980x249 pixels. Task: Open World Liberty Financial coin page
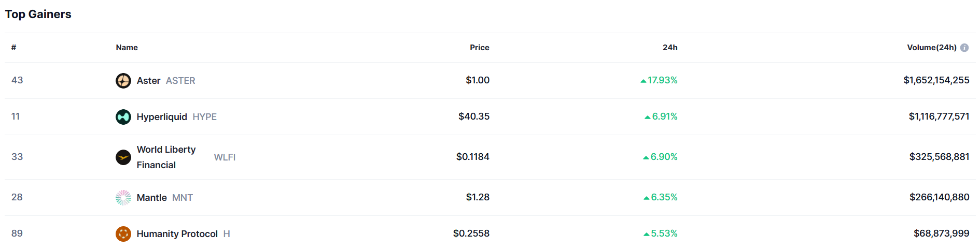[166, 157]
